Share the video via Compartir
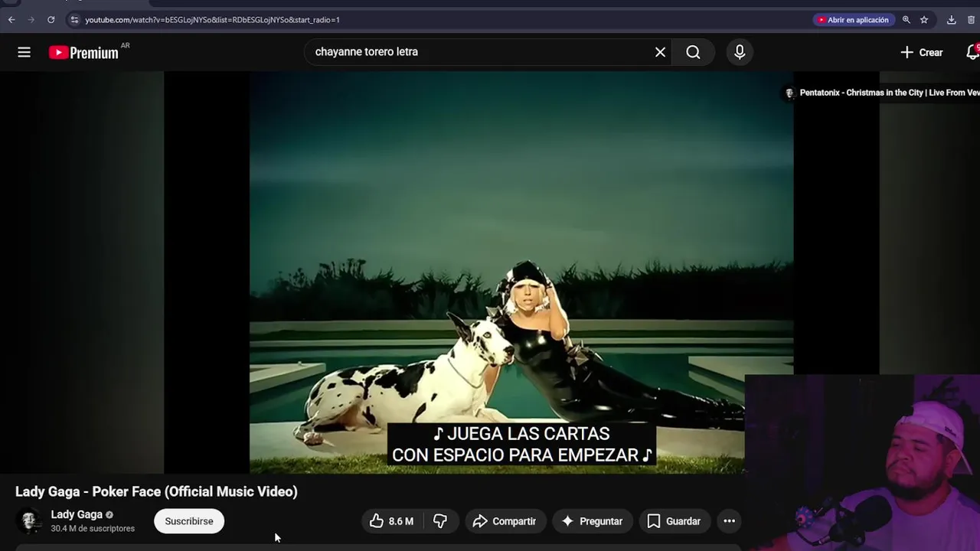980x551 pixels. click(505, 521)
